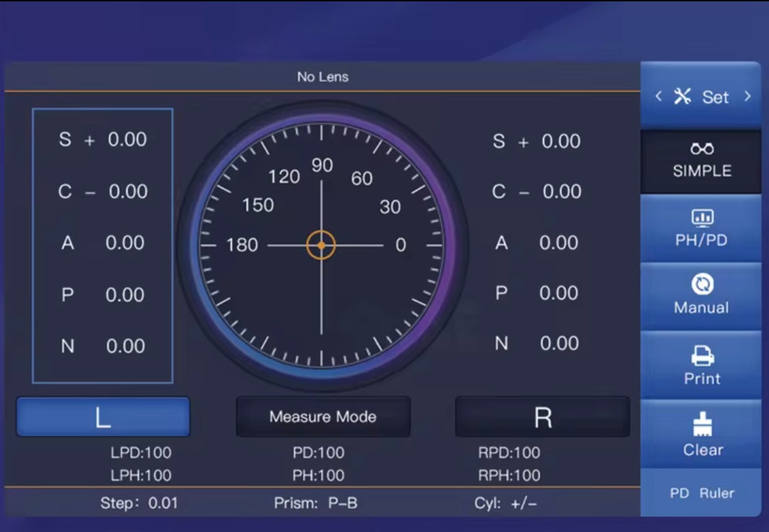Go to previous Set page arrow
The image size is (769, 532).
658,96
